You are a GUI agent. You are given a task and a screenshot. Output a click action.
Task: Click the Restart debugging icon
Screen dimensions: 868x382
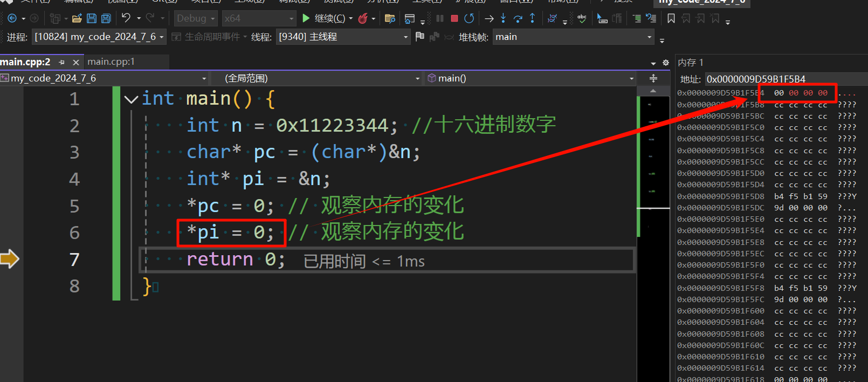[x=469, y=18]
